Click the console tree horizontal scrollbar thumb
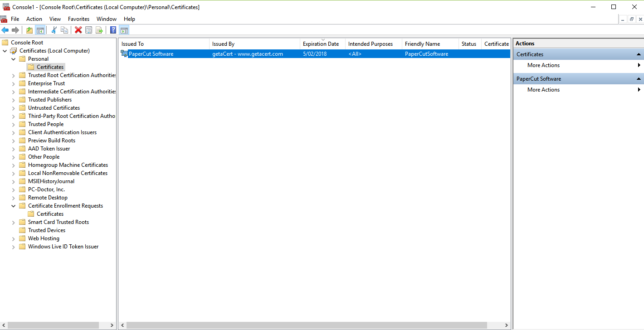The width and height of the screenshot is (644, 330). point(54,325)
